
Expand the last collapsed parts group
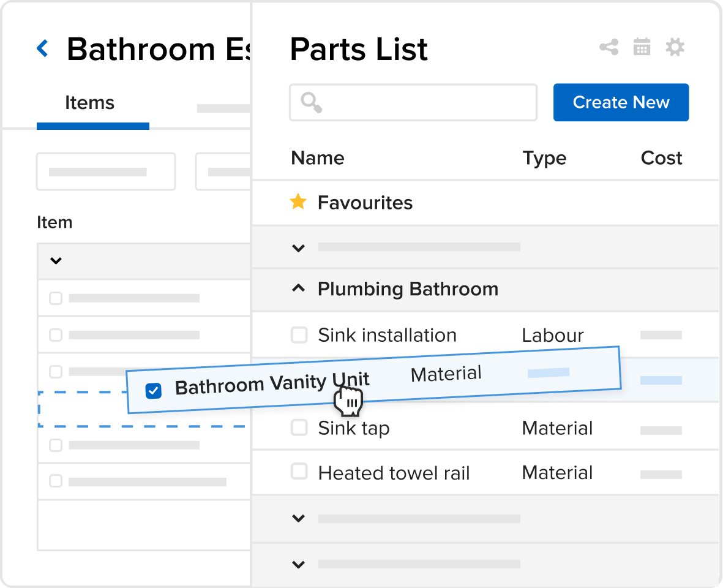298,564
